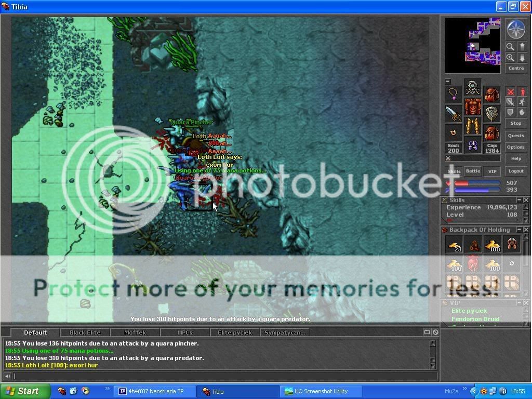532x399 pixels.
Task: Switch to the Default chat tab
Action: click(35, 332)
